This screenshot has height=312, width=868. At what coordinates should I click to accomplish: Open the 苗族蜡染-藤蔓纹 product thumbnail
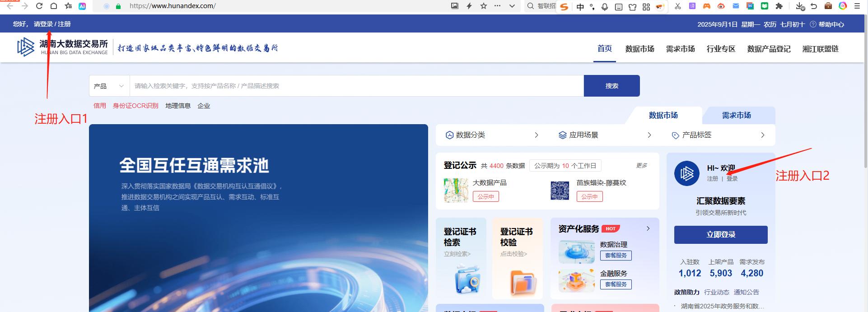(x=560, y=190)
